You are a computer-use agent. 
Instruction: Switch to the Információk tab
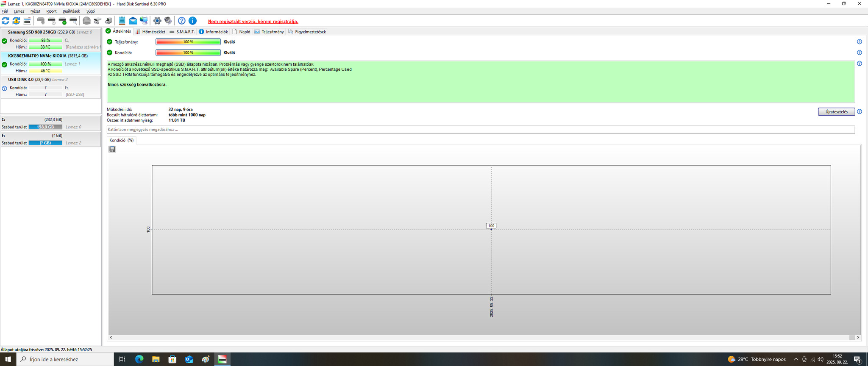213,32
